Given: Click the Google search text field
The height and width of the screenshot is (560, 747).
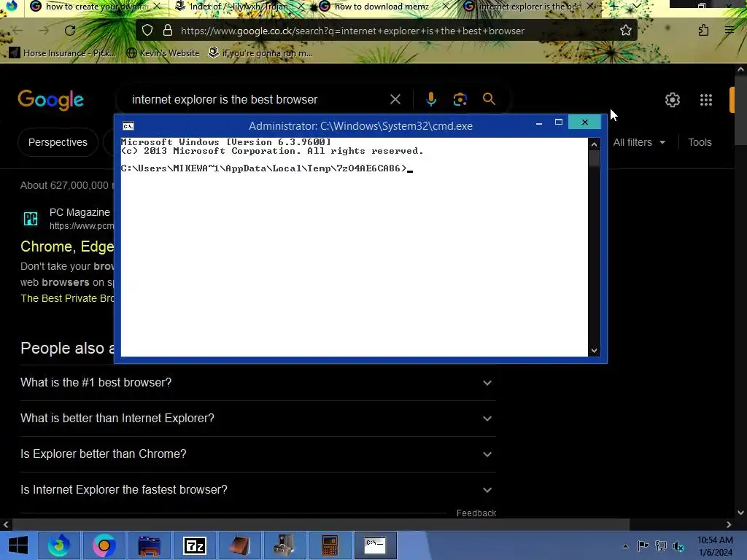Looking at the screenshot, I should tap(258, 99).
